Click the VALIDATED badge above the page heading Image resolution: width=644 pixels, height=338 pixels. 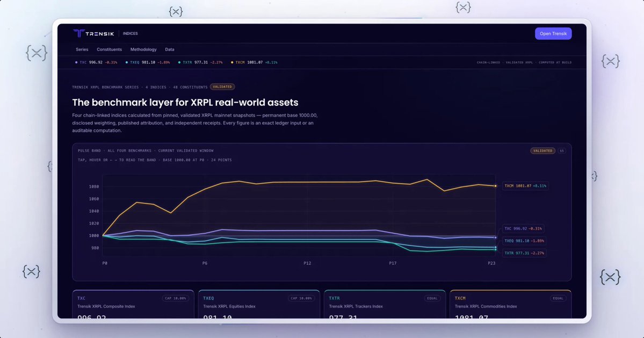222,87
